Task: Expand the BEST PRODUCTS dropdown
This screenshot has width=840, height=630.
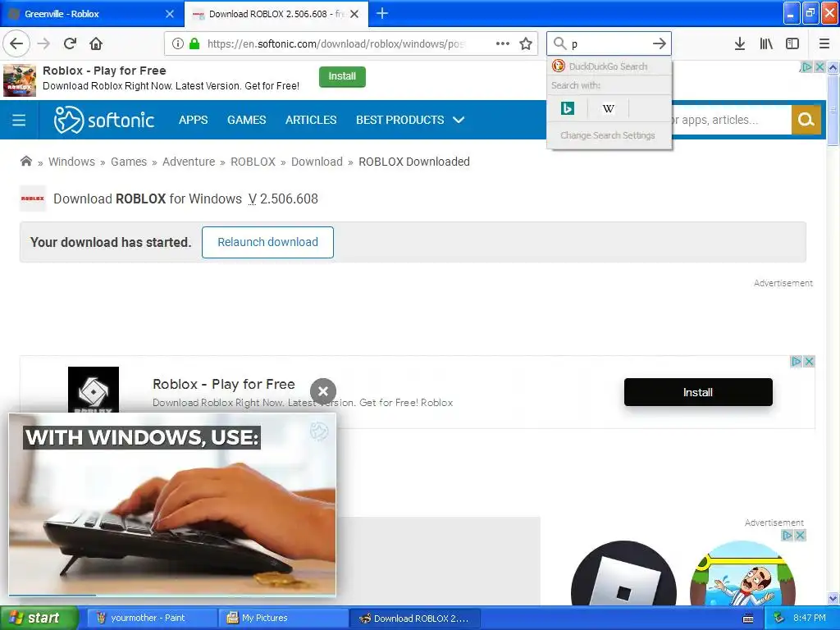Action: pos(410,120)
